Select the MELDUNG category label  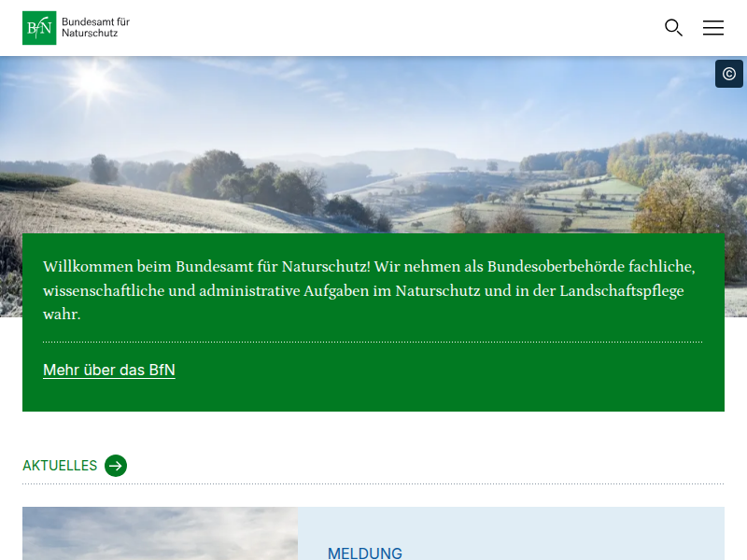point(365,553)
